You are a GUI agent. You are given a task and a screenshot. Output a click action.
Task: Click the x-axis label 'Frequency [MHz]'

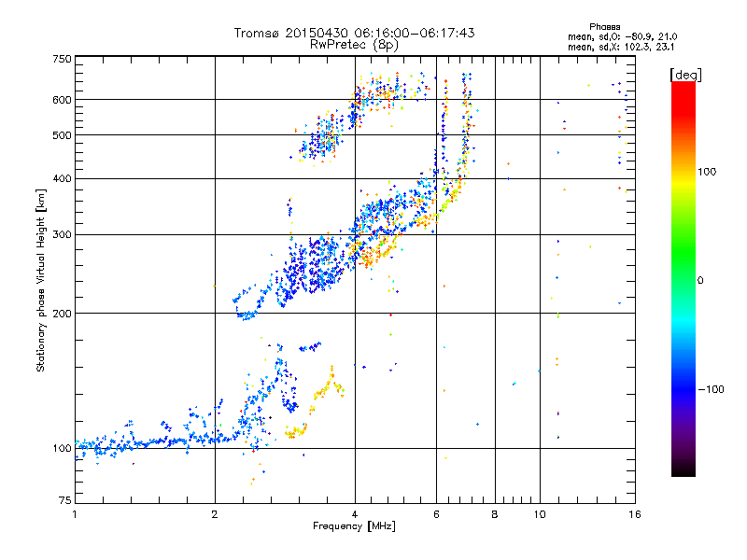pos(354,526)
